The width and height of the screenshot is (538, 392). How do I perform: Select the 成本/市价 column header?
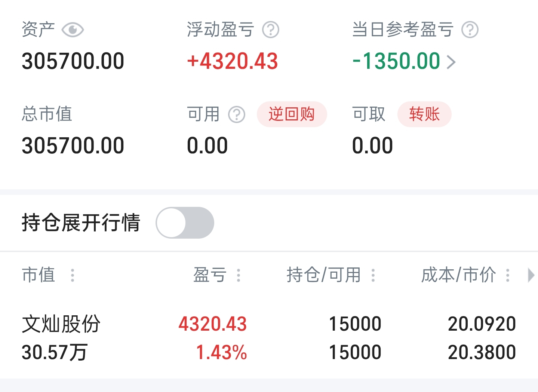pyautogui.click(x=459, y=275)
